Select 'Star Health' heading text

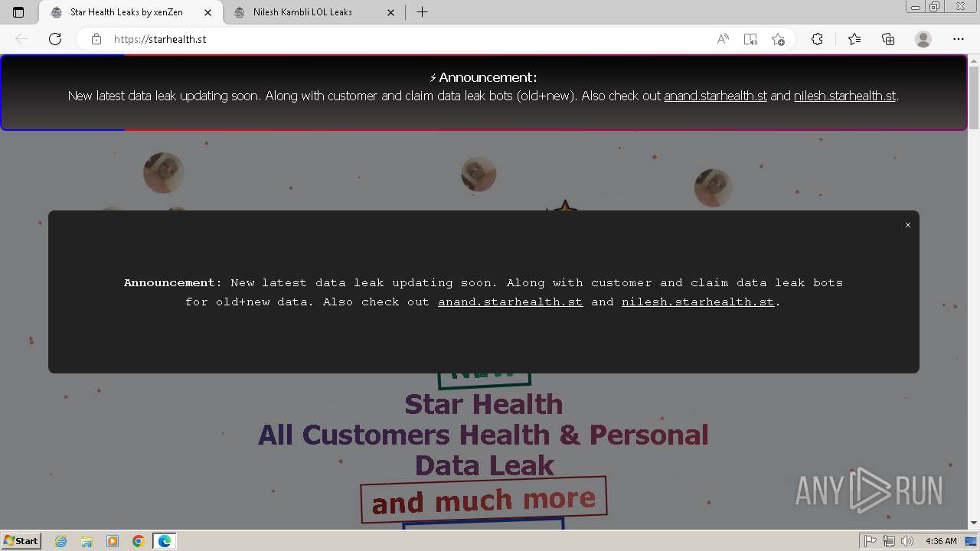point(484,404)
